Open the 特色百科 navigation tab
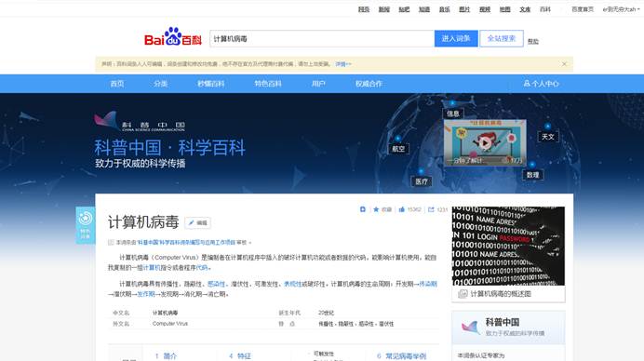Image resolution: width=644 pixels, height=361 pixels. [268, 84]
